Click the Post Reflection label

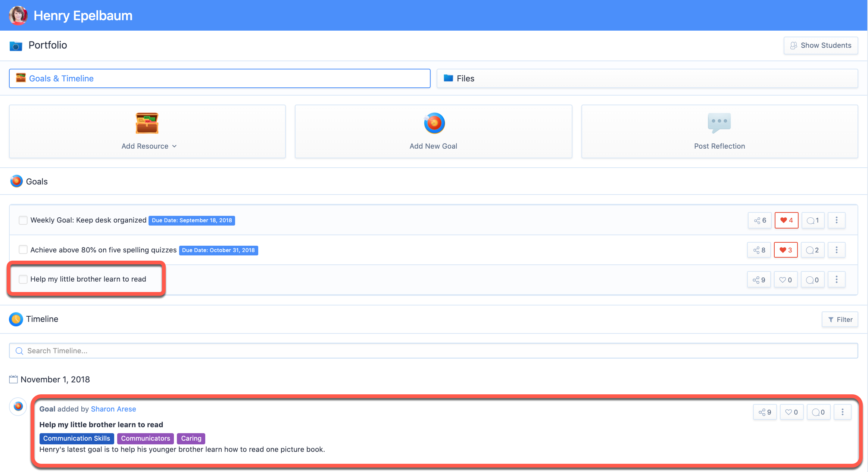719,146
